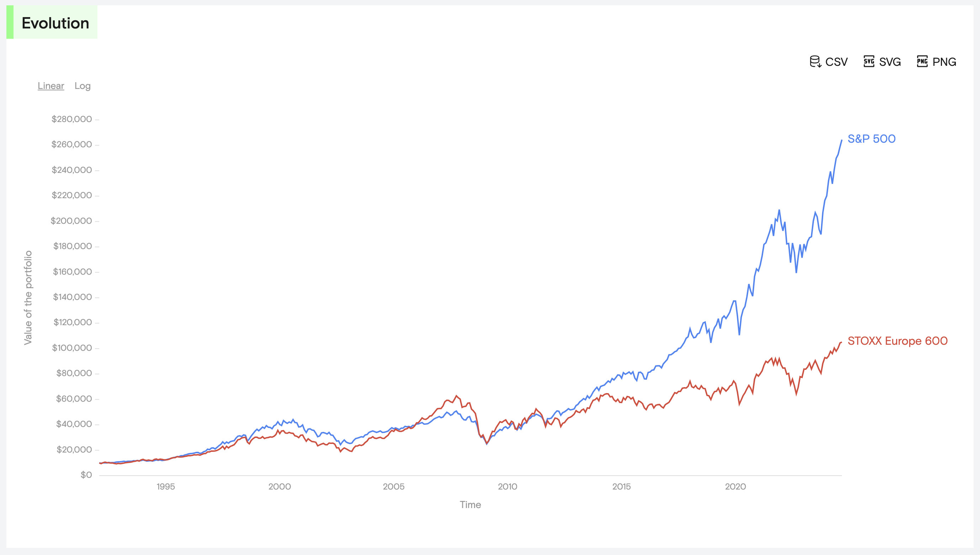
Task: Select the Linear scale option
Action: point(50,86)
